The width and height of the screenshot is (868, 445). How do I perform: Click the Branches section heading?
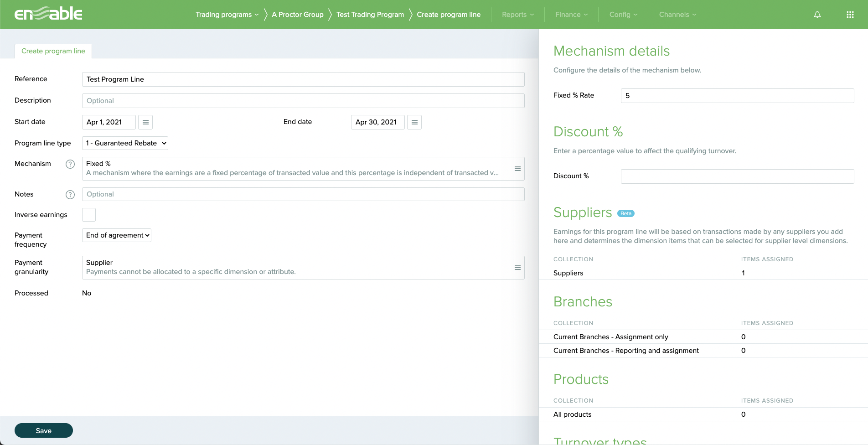(x=583, y=302)
